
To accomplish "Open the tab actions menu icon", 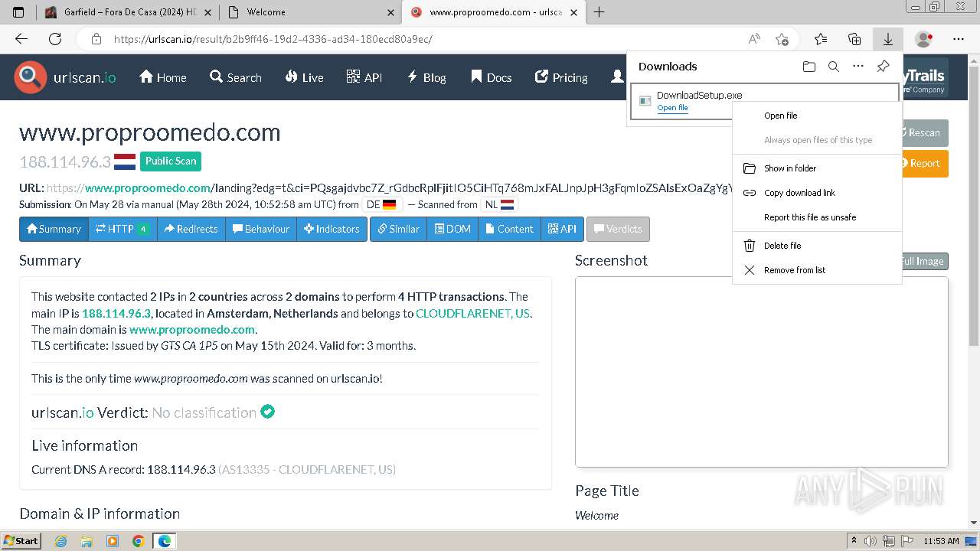I will (18, 12).
